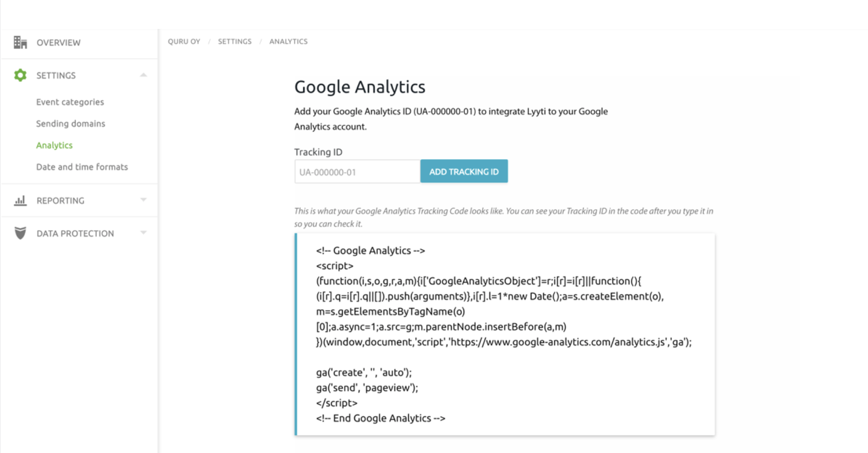868x453 pixels.
Task: Expand the Data Protection section arrow
Action: click(144, 233)
